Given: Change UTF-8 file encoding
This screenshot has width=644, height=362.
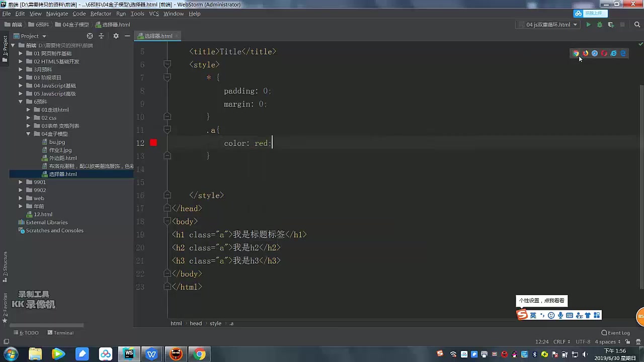Looking at the screenshot, I should tap(583, 341).
